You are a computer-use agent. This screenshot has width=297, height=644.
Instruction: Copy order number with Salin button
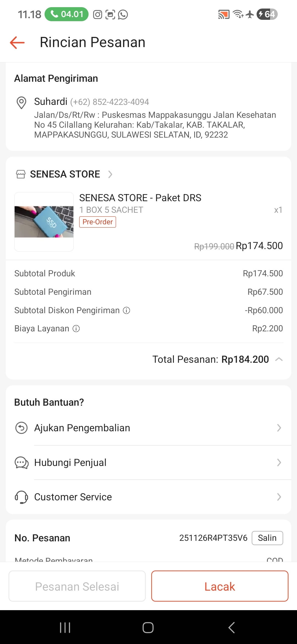coord(267,538)
